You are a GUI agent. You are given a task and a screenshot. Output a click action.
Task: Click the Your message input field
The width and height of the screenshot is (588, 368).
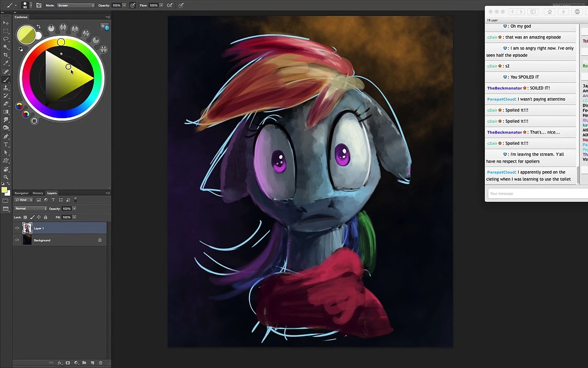click(x=538, y=193)
